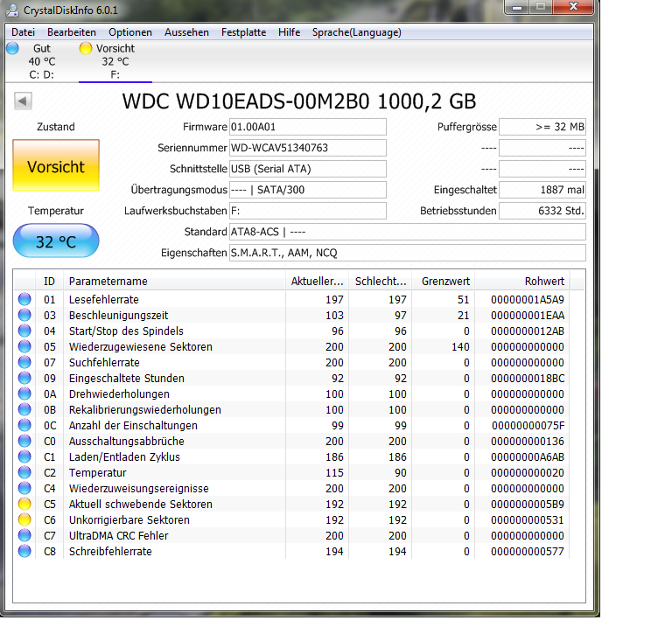This screenshot has height=620, width=672.
Task: Click the Seriennummer field WD-WCAV51340763
Action: coord(308,148)
